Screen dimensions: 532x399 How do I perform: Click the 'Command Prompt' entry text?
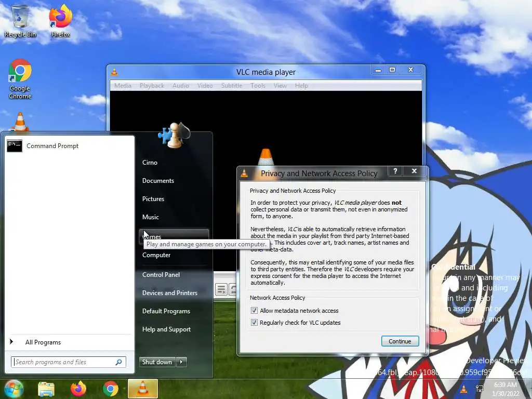pos(52,146)
